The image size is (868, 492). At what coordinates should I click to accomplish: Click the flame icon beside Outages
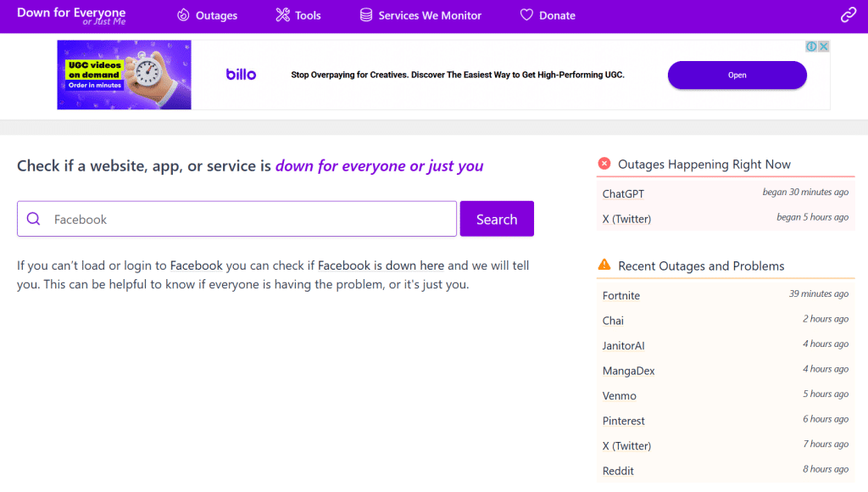pyautogui.click(x=183, y=15)
